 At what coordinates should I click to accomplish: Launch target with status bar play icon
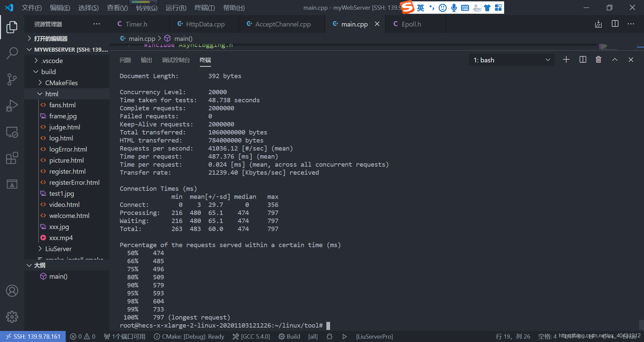(344, 336)
